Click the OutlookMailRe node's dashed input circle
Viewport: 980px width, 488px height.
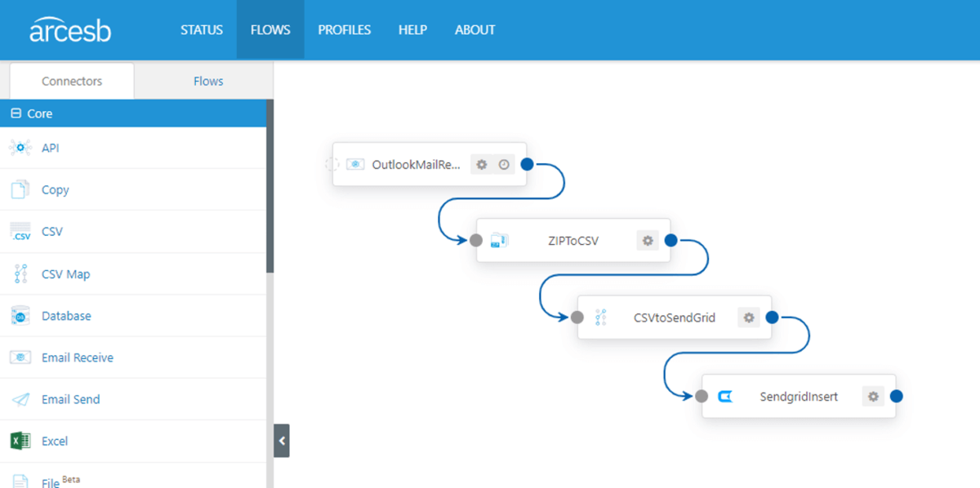tap(332, 164)
